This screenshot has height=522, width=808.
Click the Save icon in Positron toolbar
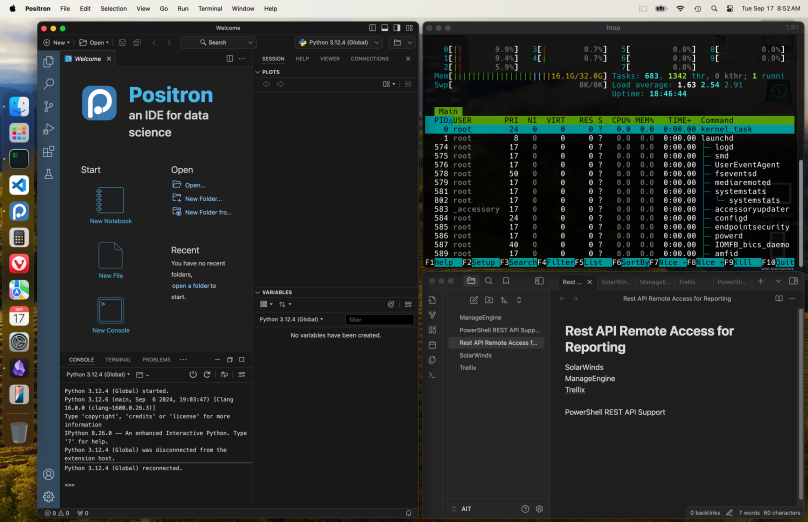(122, 43)
